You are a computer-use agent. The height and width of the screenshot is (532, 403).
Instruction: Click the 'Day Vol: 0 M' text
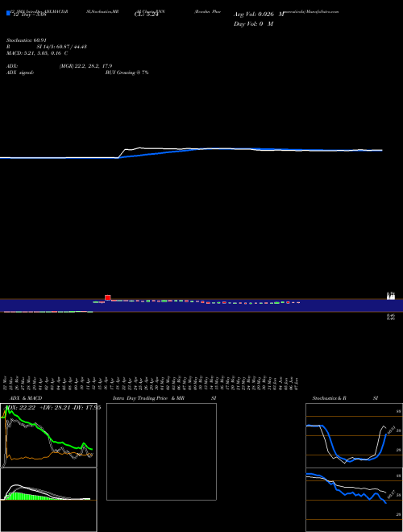[253, 23]
